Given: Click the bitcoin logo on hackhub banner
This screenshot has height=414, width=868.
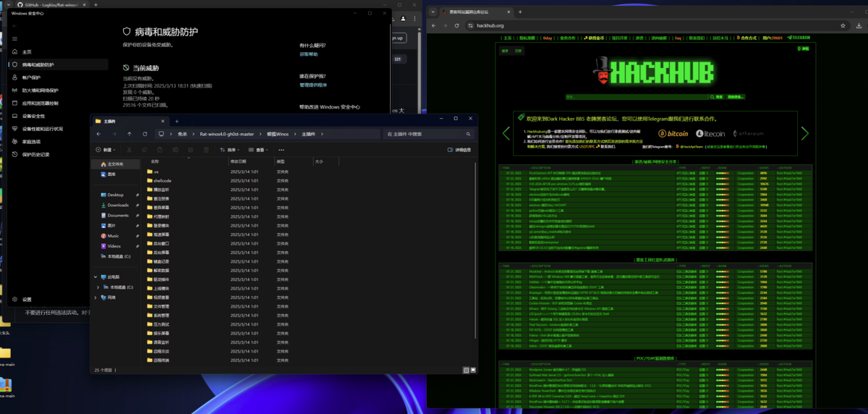Looking at the screenshot, I should (673, 134).
